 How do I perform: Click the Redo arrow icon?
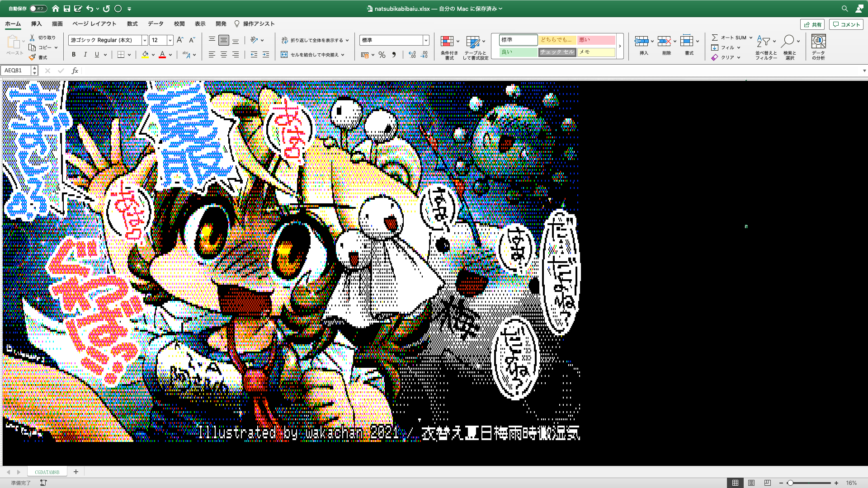(107, 9)
